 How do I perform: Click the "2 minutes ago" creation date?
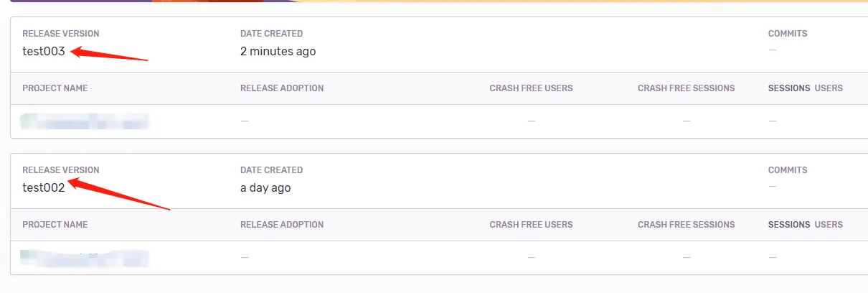(278, 52)
